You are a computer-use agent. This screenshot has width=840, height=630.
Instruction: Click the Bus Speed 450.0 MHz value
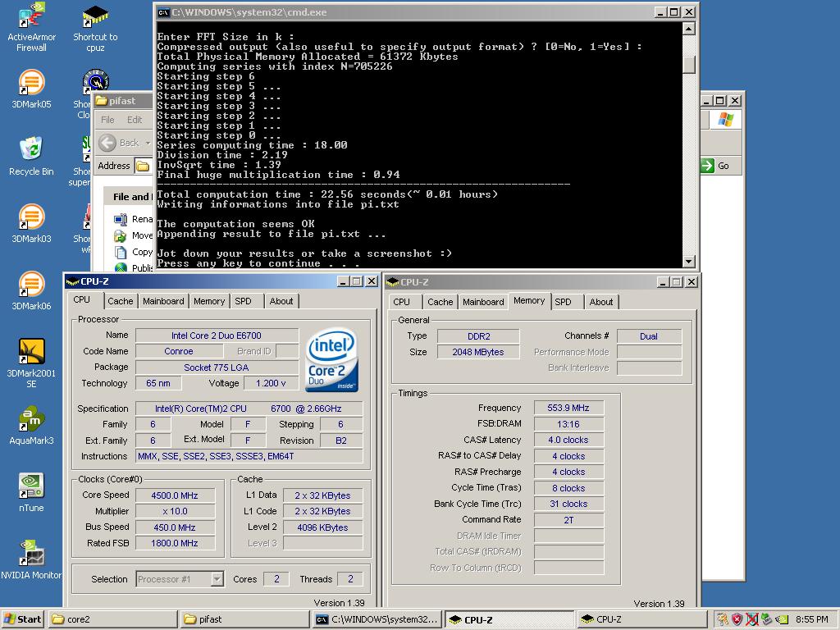175,527
